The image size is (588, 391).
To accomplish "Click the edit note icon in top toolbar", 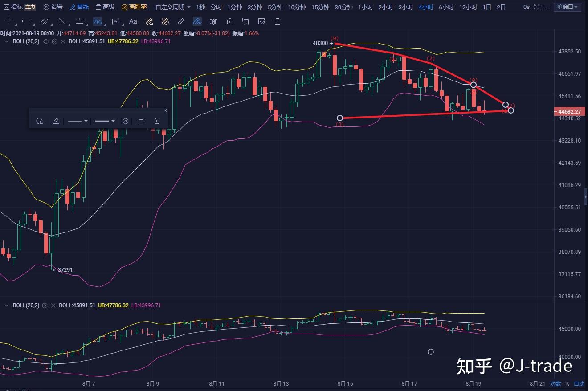I will [261, 21].
